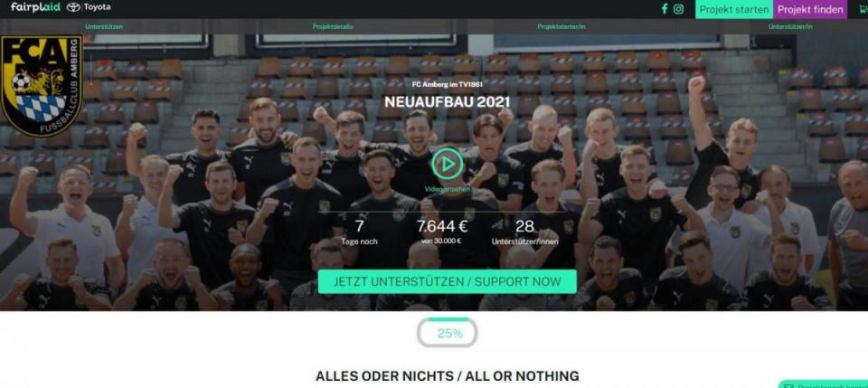Open the Facebook page icon
This screenshot has height=388, width=868.
point(665,9)
